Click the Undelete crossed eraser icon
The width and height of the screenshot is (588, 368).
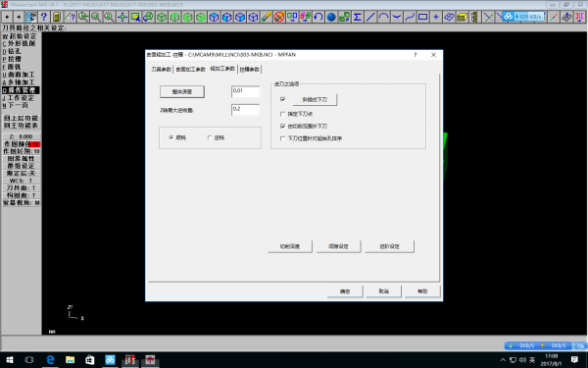point(279,17)
